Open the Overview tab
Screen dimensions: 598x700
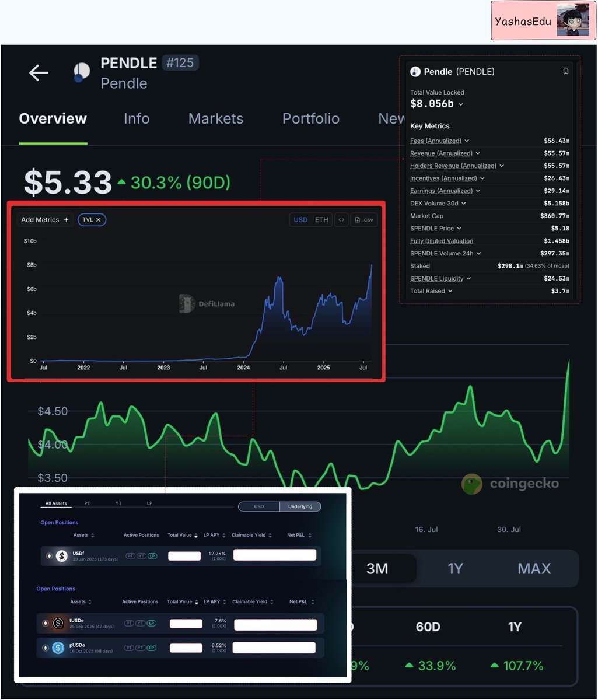(53, 119)
